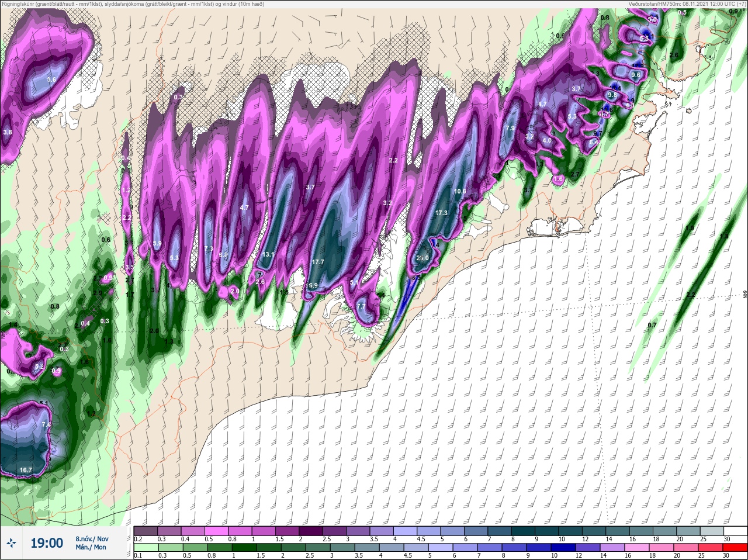Click the 17.3 precipitation value on the map
748x560 pixels.
tap(441, 213)
